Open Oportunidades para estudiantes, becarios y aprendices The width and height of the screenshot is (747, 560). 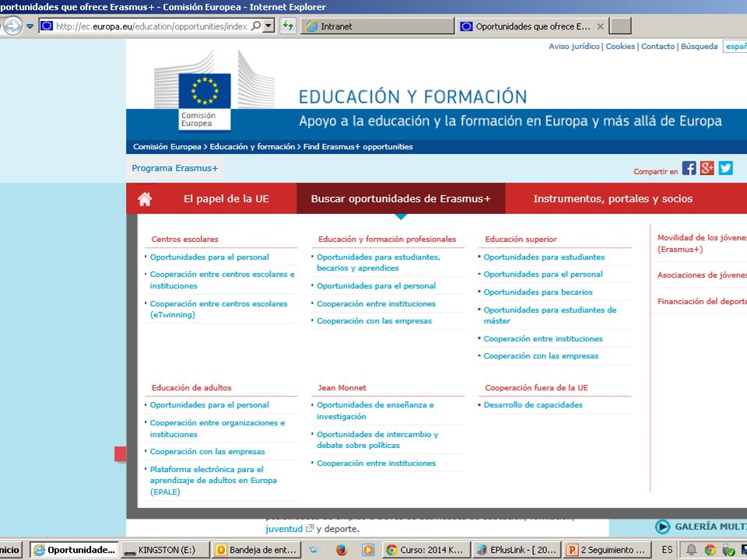point(379,262)
